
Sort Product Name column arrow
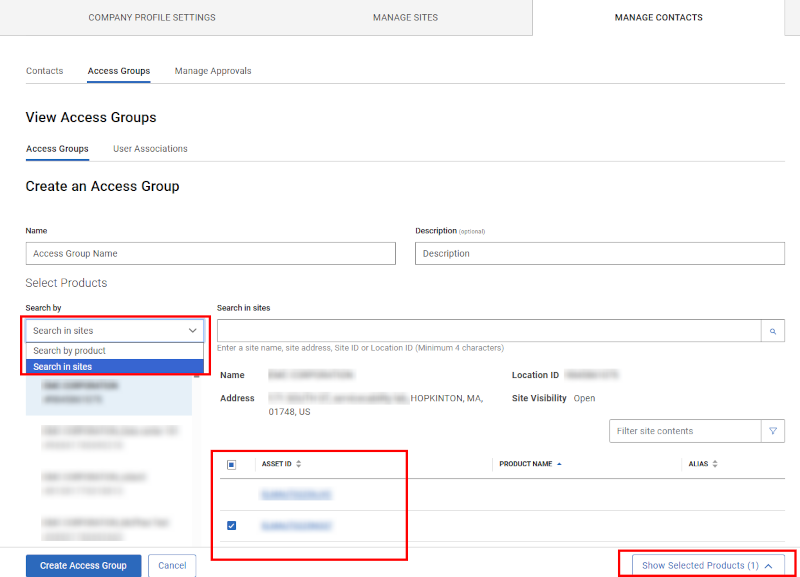[x=558, y=464]
